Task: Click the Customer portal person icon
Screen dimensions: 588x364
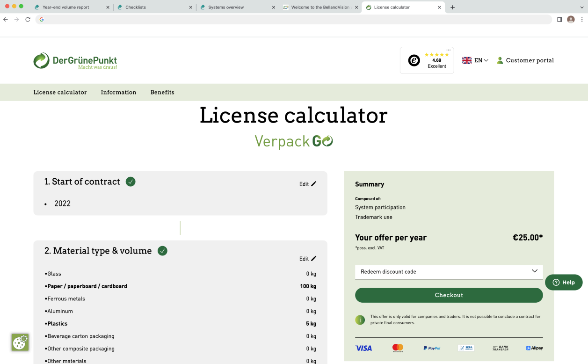Action: [500, 60]
